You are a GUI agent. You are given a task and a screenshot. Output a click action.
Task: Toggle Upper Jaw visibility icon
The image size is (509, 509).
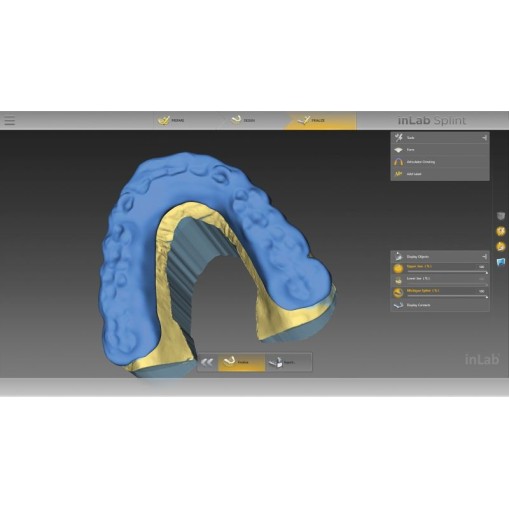(398, 268)
